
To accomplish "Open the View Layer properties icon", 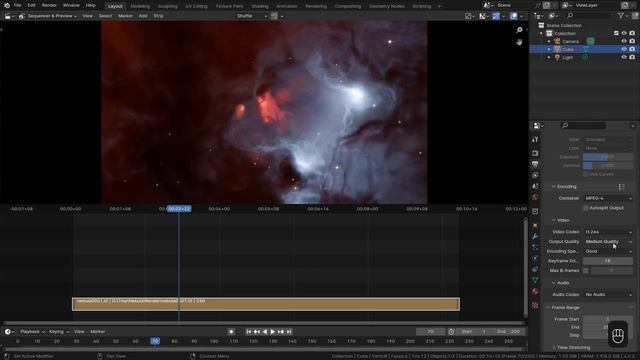I will [535, 175].
